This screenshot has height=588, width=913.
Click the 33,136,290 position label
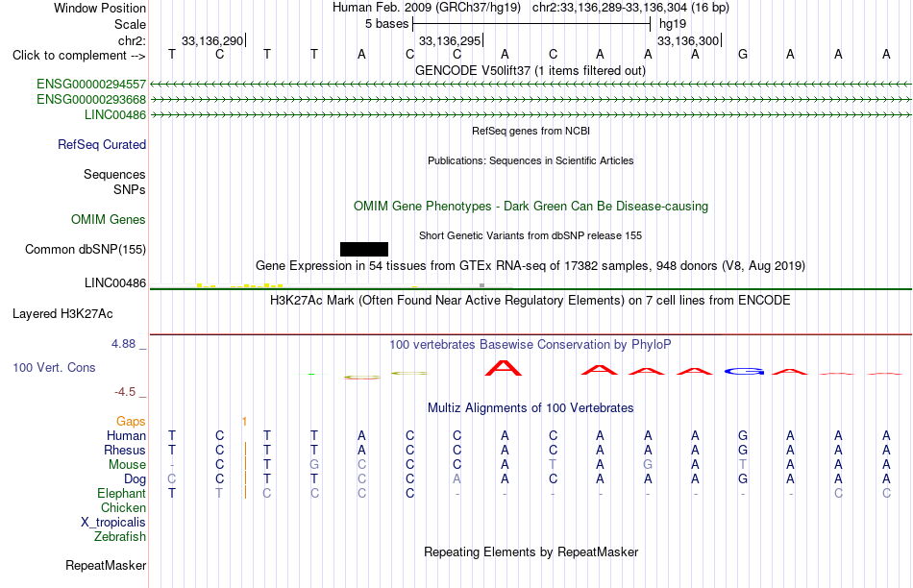(212, 40)
